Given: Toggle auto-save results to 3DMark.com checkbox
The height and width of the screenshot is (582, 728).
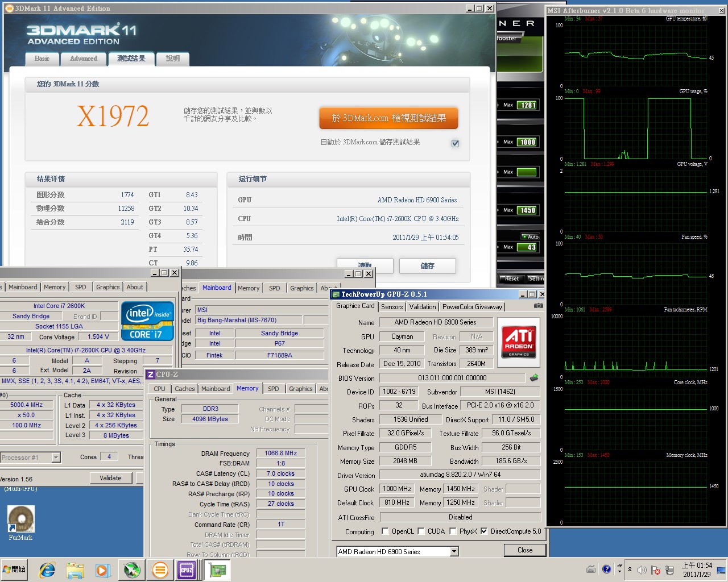Looking at the screenshot, I should [x=455, y=143].
